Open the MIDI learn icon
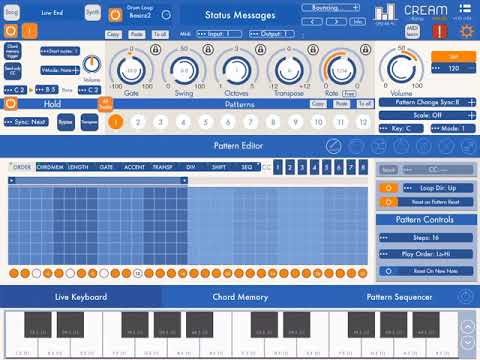The image size is (480, 360). (412, 32)
